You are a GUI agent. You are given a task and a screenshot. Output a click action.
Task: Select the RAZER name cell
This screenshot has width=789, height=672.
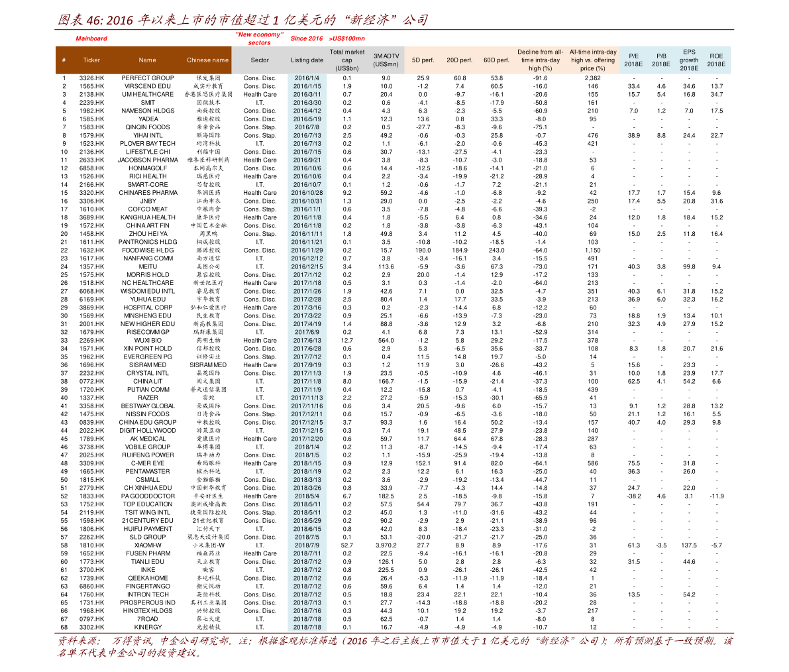coord(148,398)
